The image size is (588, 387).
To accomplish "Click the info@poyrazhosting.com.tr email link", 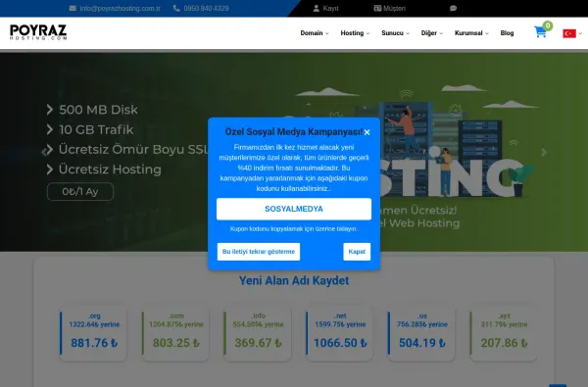I will [120, 8].
